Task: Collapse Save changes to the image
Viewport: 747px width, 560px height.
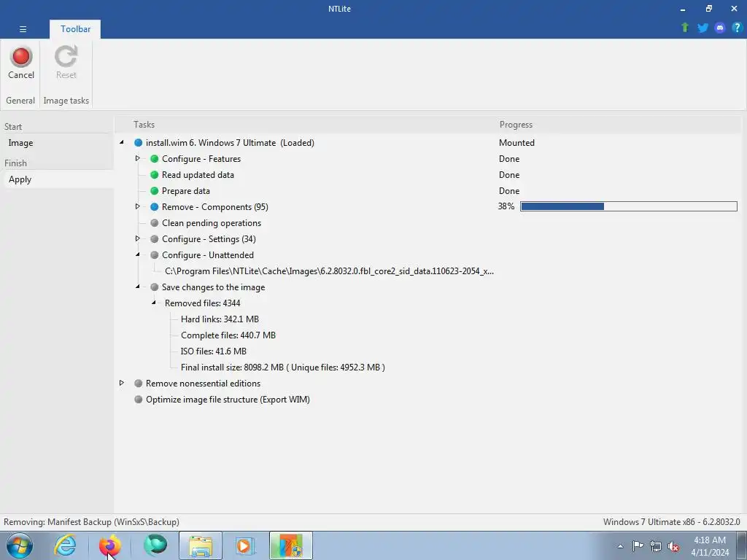Action: (138, 287)
